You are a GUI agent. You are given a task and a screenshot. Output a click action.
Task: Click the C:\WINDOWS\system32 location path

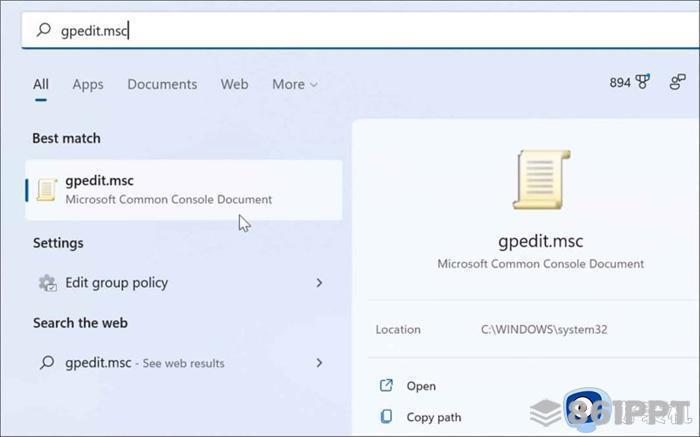[544, 329]
